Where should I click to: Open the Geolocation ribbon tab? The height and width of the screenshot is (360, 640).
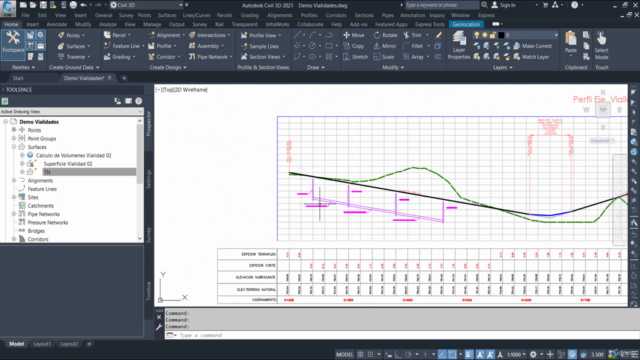click(x=466, y=24)
